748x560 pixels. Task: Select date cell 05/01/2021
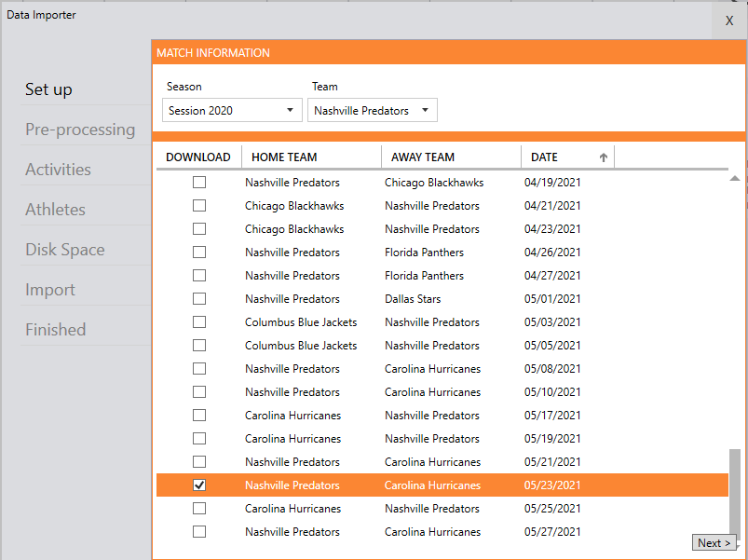pos(552,298)
